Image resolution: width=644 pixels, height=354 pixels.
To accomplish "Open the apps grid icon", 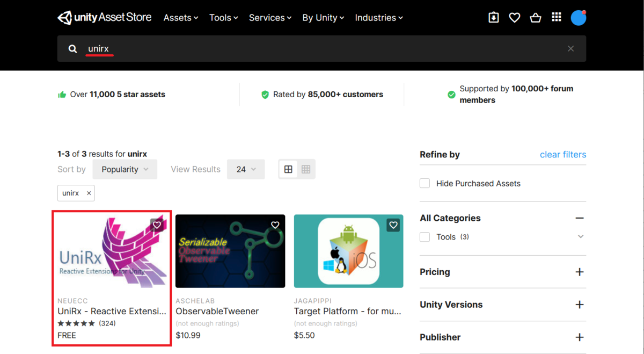I will click(x=557, y=18).
